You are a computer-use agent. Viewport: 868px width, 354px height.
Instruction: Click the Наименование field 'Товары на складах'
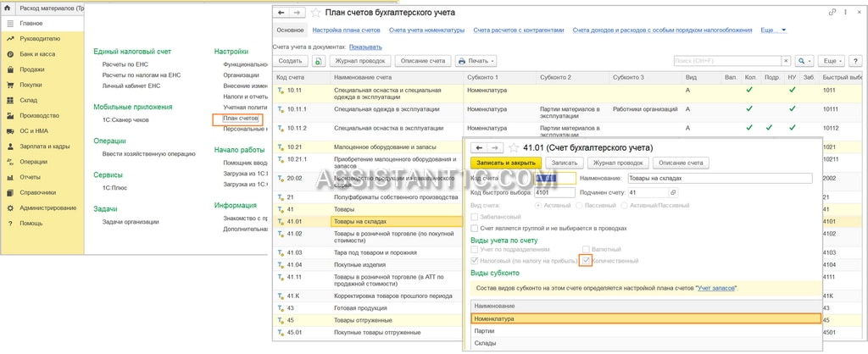coord(718,178)
